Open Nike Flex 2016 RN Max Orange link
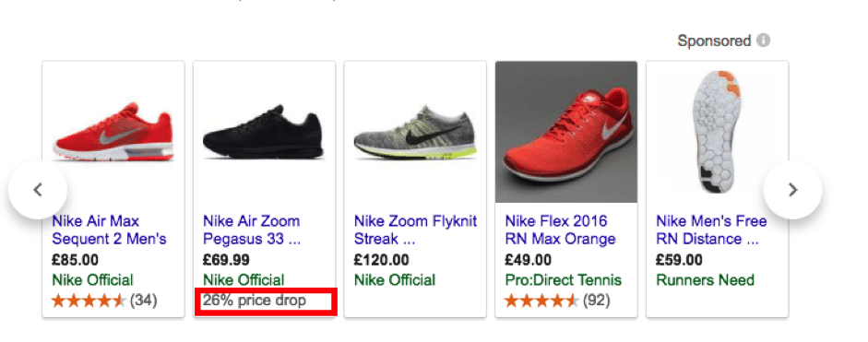This screenshot has height=342, width=868. coord(560,230)
